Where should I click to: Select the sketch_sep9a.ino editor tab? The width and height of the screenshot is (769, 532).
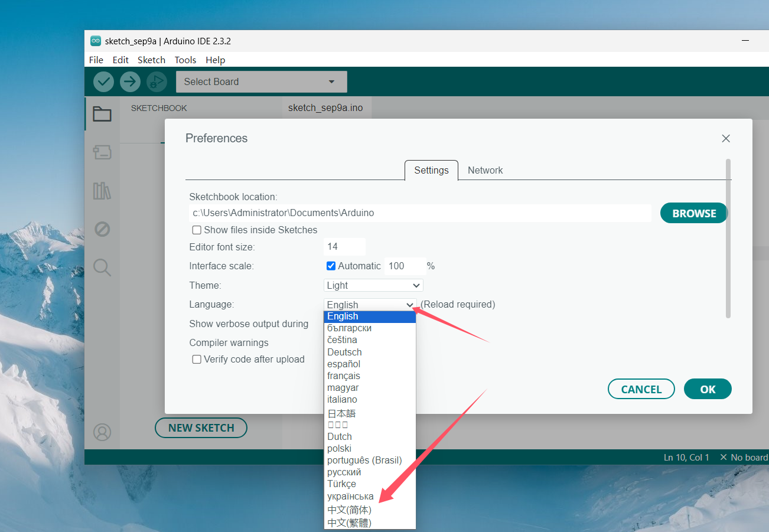click(325, 107)
